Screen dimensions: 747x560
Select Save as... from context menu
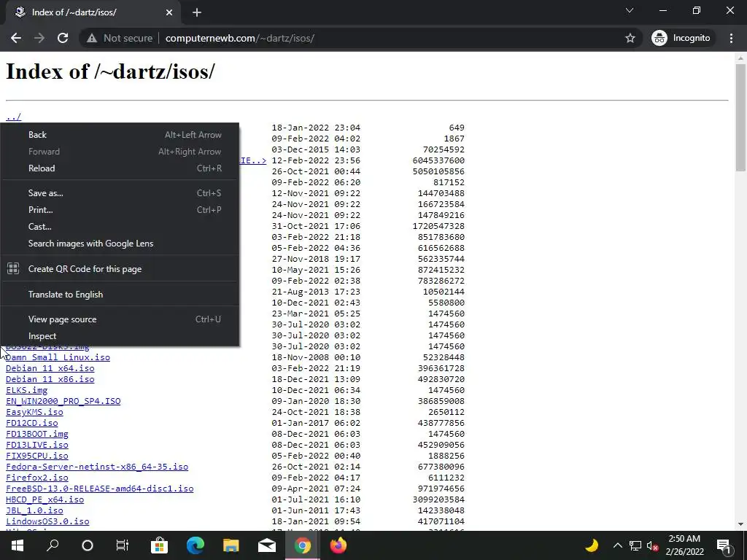pos(120,192)
